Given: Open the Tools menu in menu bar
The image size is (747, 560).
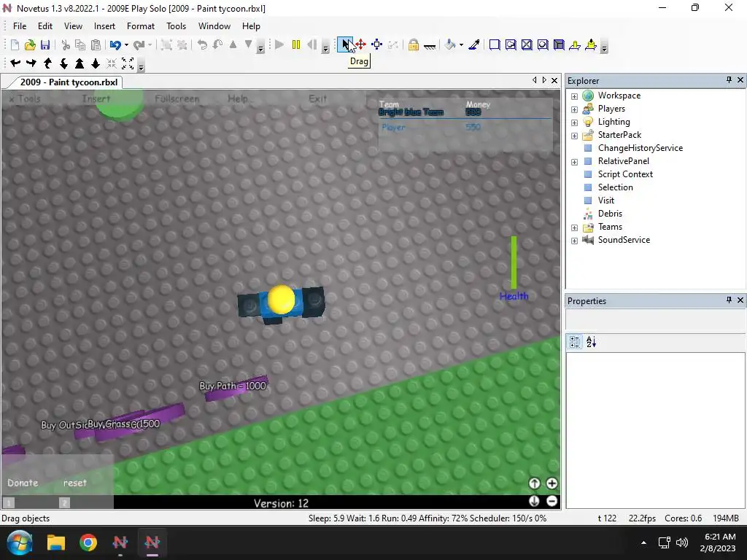Looking at the screenshot, I should pos(177,26).
